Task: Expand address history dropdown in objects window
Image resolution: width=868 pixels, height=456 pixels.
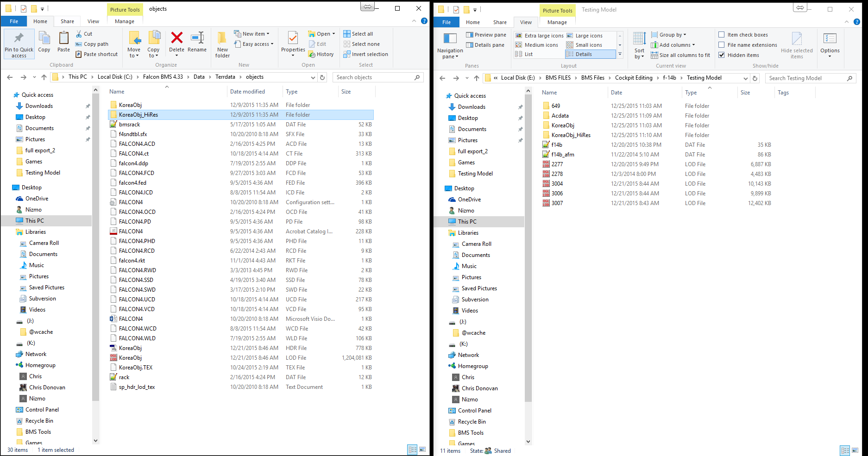Action: 313,77
